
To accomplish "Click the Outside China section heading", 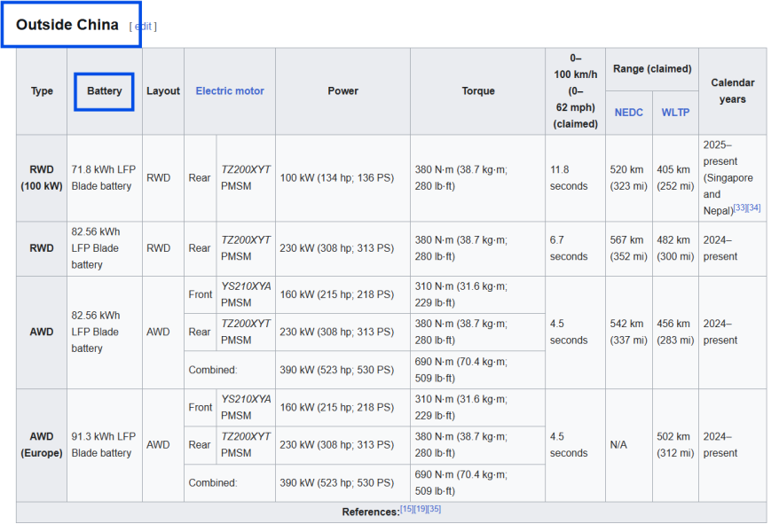I will [x=67, y=24].
